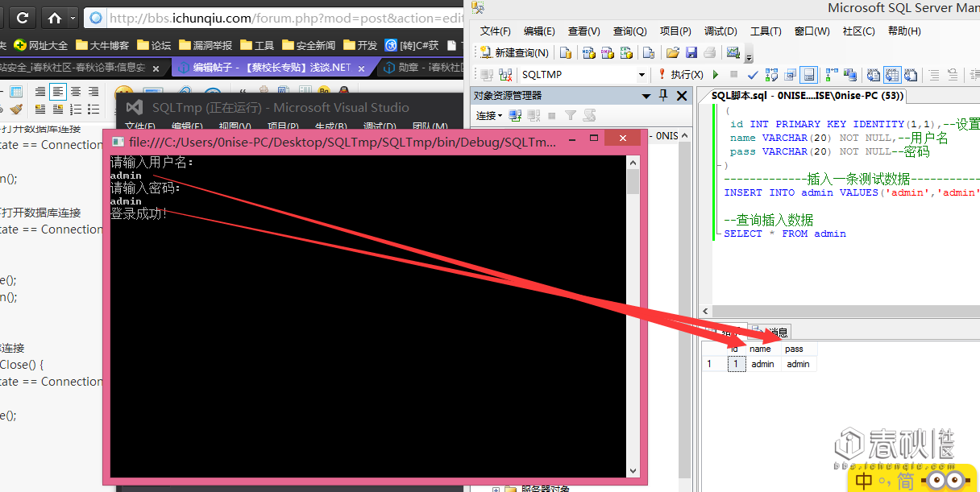Click the browser home button

pos(54,17)
